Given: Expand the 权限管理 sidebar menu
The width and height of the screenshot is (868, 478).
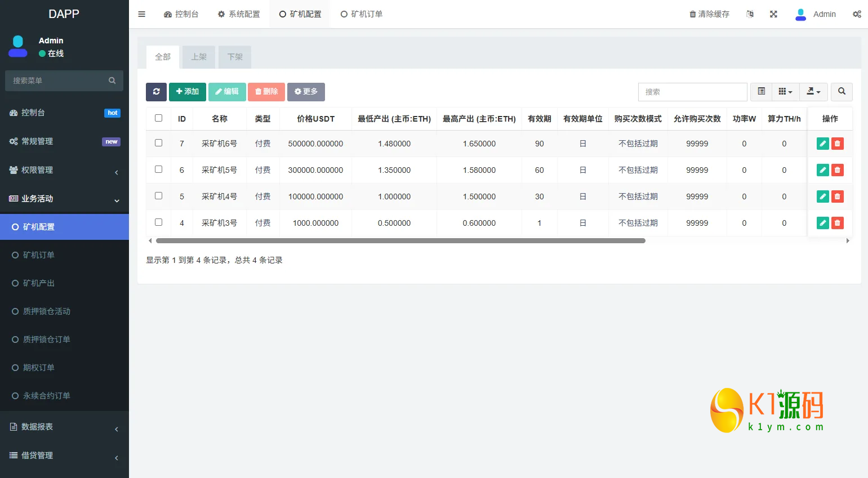Looking at the screenshot, I should pyautogui.click(x=64, y=170).
